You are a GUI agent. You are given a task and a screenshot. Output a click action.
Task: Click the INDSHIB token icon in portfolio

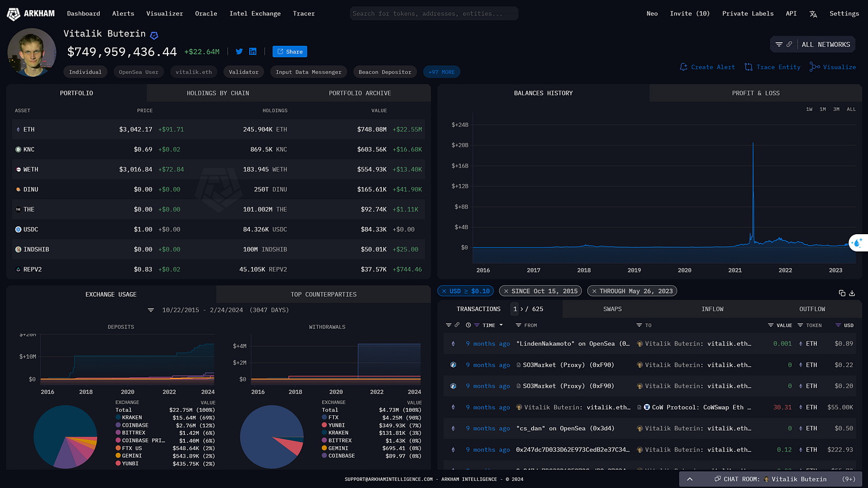click(18, 250)
